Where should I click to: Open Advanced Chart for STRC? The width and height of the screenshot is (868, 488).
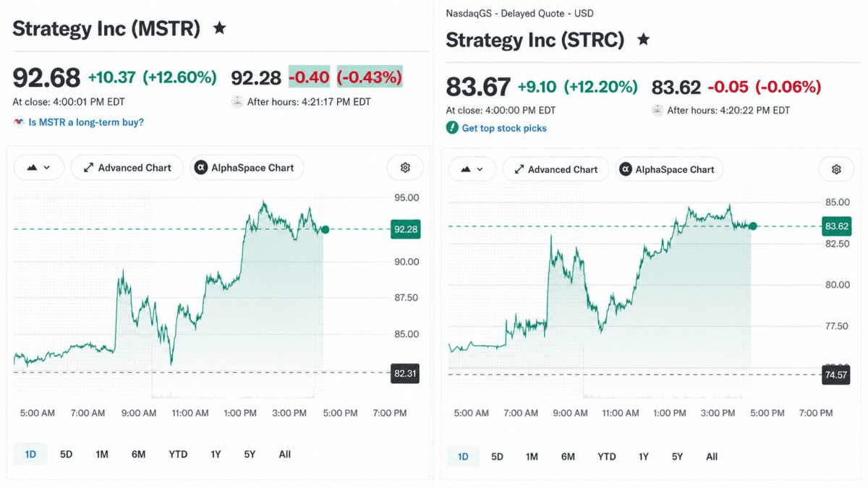point(556,170)
